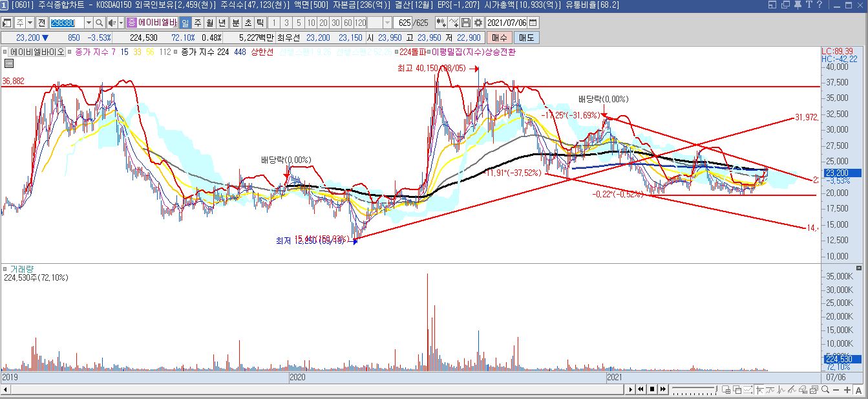
Task: Select 틱 (tick) chart period
Action: (260, 23)
